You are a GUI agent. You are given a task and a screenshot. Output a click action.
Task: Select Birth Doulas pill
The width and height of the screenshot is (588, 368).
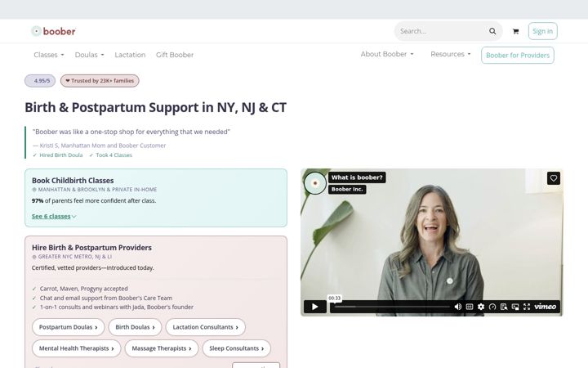click(135, 327)
